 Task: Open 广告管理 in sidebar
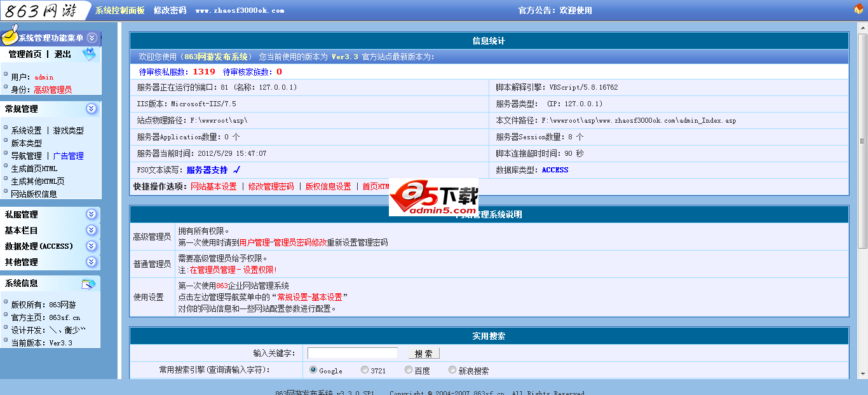pyautogui.click(x=69, y=156)
